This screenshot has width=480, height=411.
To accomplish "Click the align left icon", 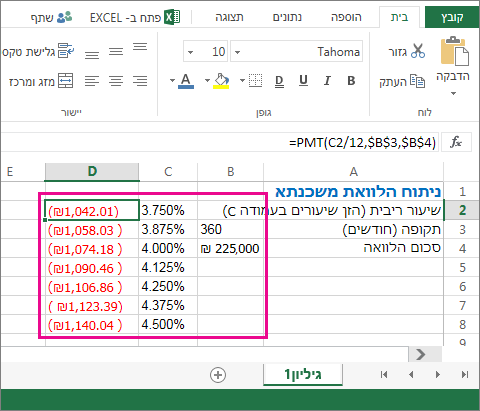I will pyautogui.click(x=92, y=81).
